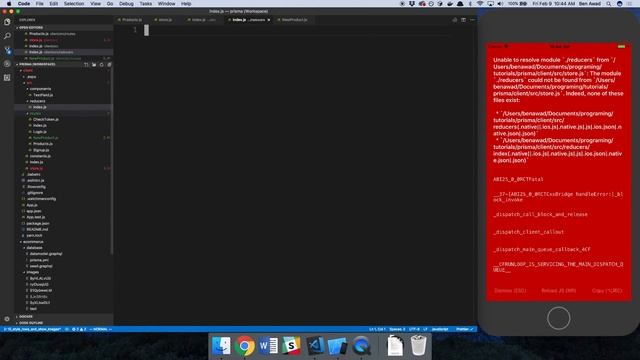
Task: Open Signup.js in the explorer
Action: [41, 150]
